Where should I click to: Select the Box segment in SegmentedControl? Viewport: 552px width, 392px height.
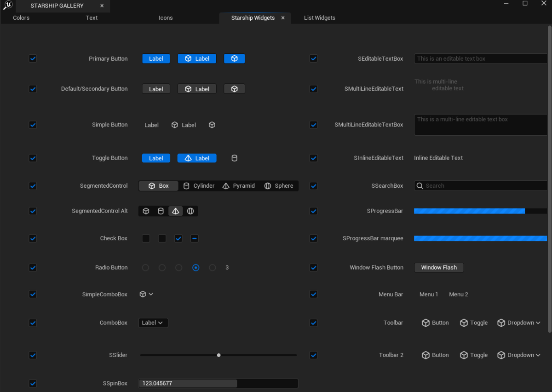pyautogui.click(x=159, y=186)
